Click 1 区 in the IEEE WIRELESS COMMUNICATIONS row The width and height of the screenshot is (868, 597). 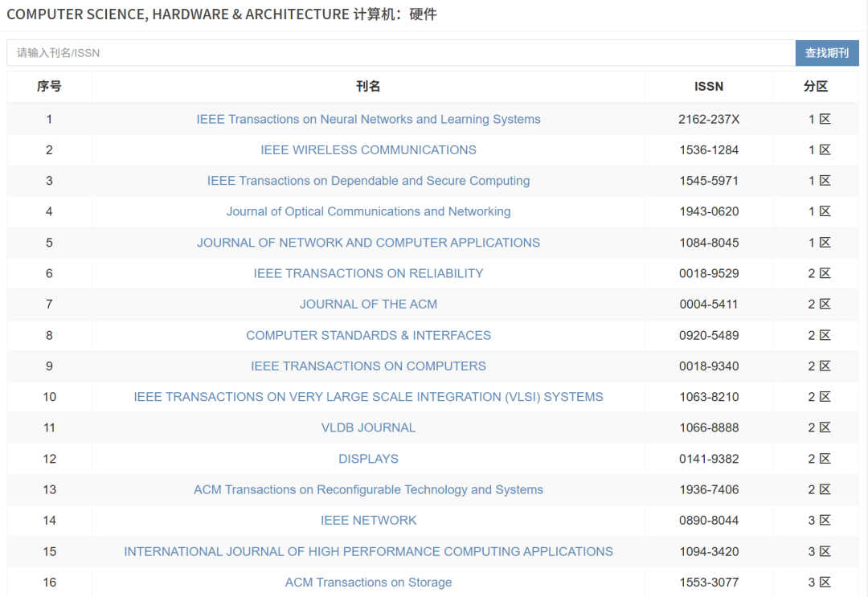tap(819, 150)
